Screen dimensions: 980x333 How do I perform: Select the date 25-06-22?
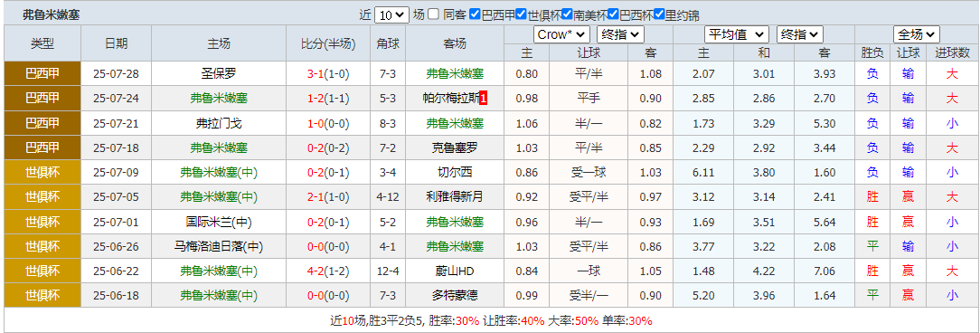(x=117, y=271)
